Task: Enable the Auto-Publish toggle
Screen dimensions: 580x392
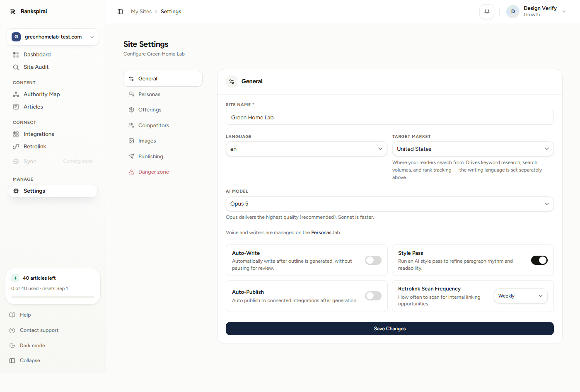Action: 373,296
